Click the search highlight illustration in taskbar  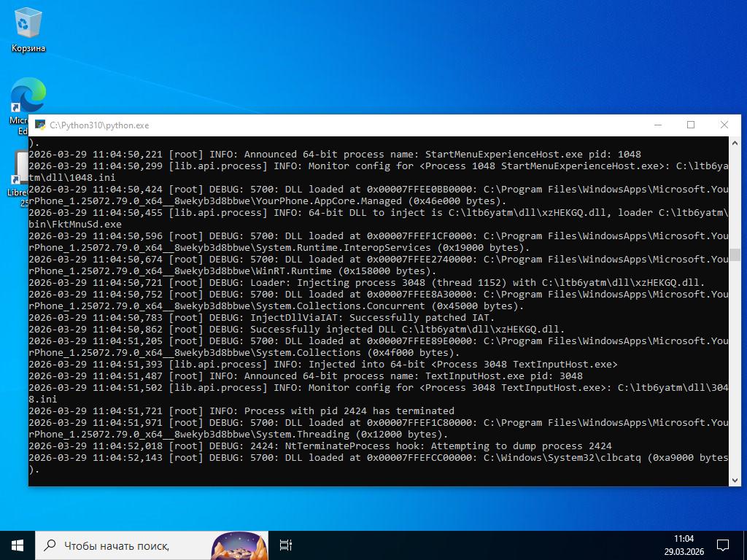pos(239,545)
